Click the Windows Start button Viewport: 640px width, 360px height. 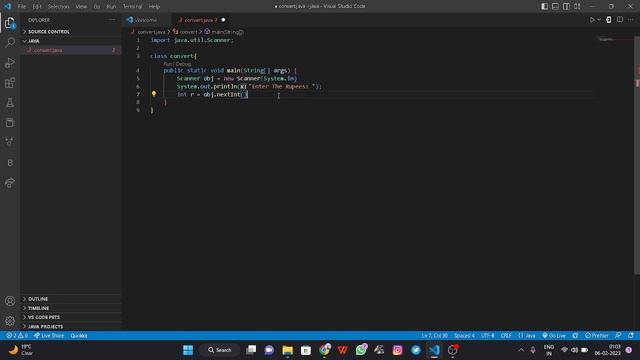click(188, 350)
